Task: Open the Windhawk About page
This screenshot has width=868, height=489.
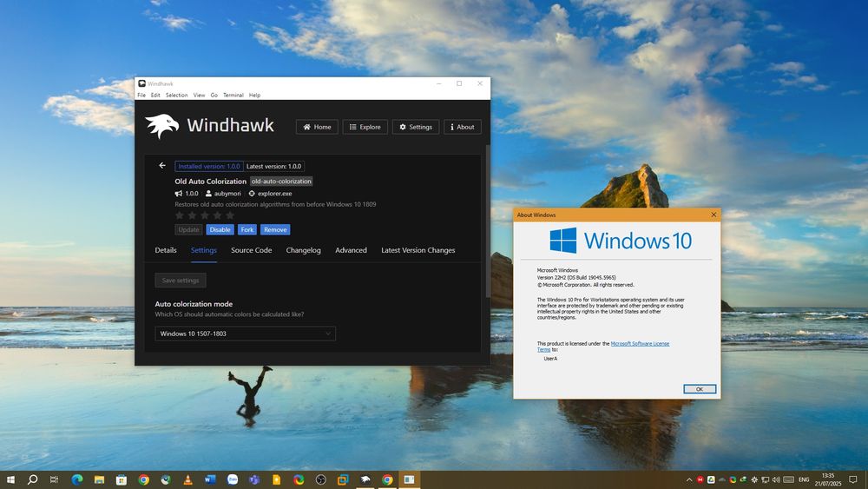Action: (x=463, y=127)
